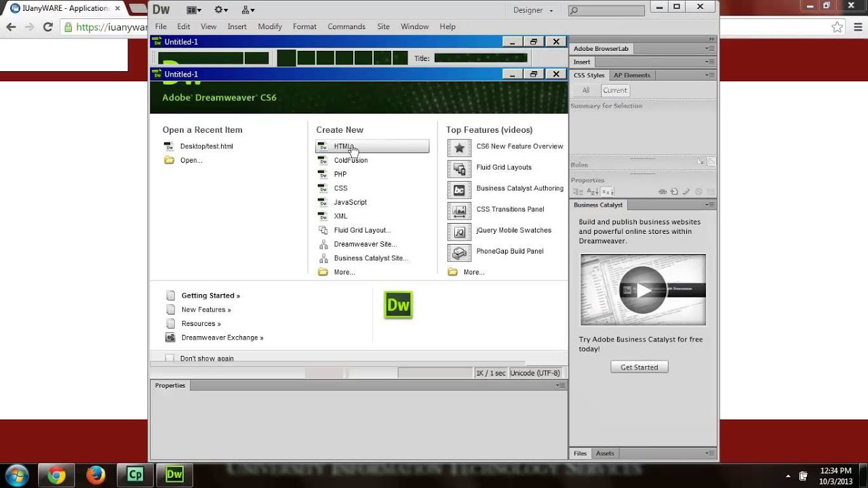Select the Adobe BrowserLab panel tab
This screenshot has height=488, width=868.
point(601,49)
